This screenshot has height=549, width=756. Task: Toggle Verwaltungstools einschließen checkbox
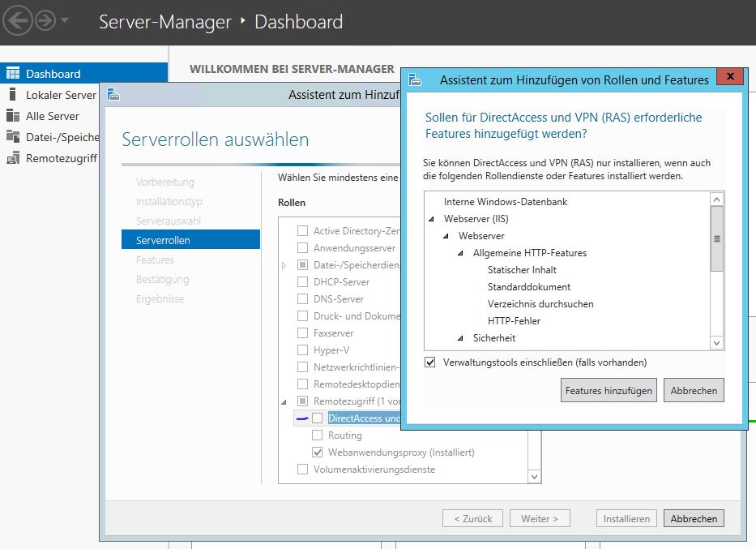click(x=429, y=362)
